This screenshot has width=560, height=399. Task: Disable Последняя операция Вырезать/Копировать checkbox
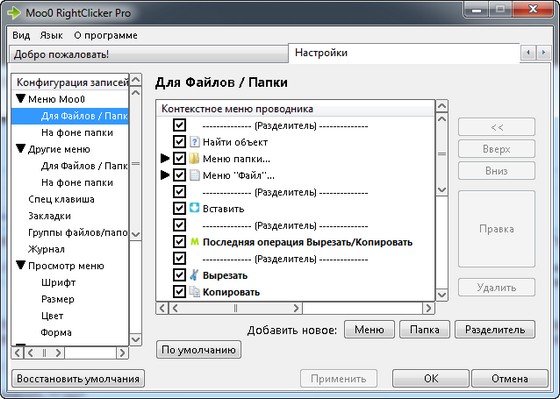pos(179,242)
